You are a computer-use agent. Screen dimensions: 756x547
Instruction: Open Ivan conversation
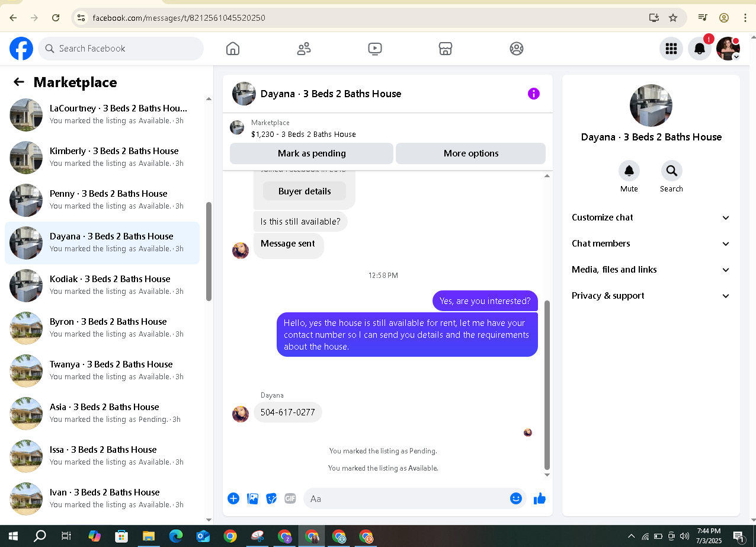[x=102, y=499]
